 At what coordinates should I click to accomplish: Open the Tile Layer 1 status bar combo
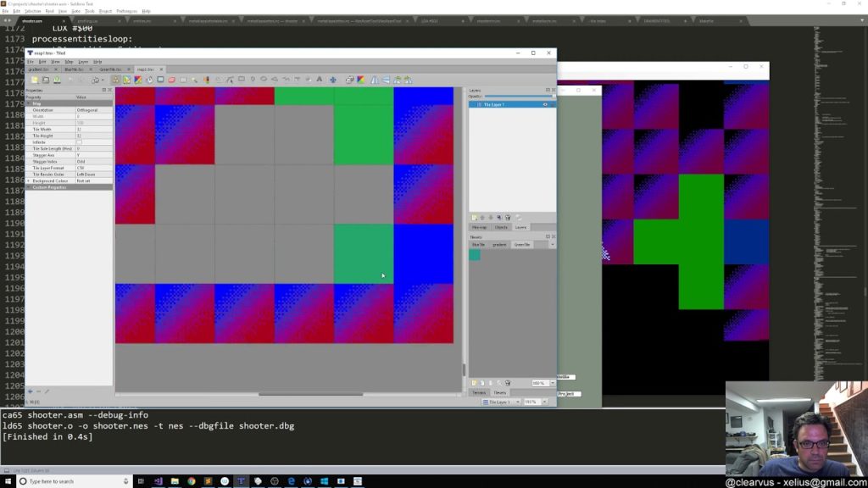pos(500,402)
